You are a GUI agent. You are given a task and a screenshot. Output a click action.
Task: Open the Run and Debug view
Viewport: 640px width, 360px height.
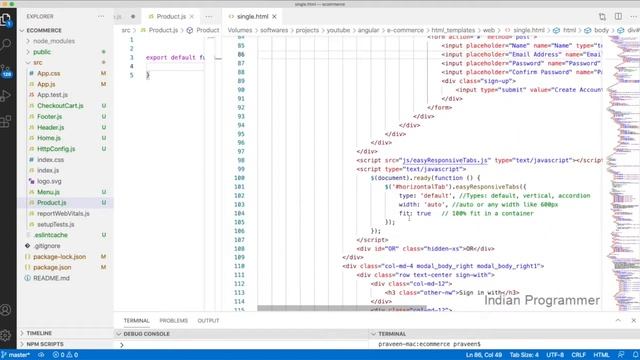6,96
